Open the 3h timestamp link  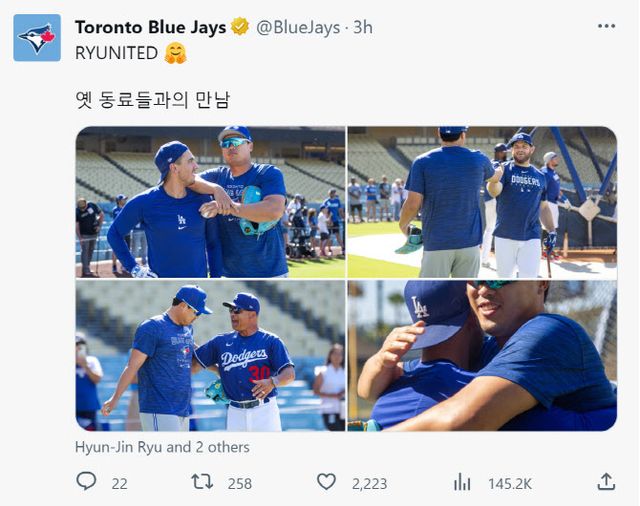pyautogui.click(x=362, y=27)
